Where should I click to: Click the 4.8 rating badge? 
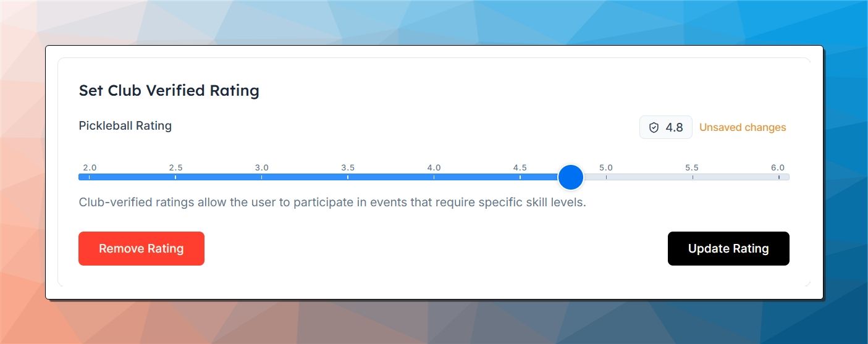666,128
